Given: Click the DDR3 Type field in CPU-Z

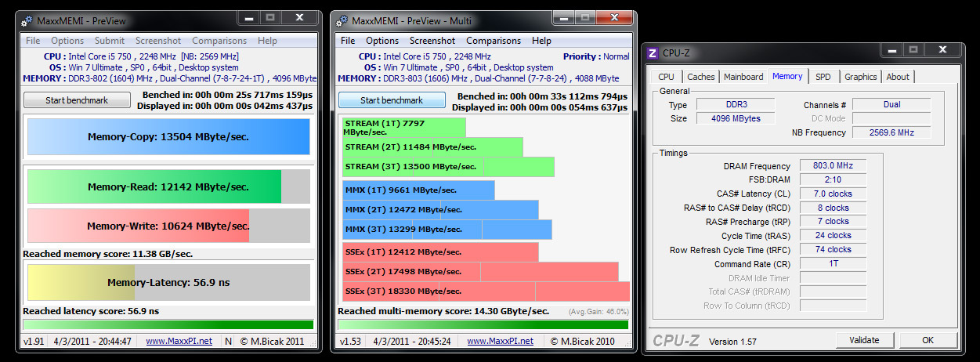Looking at the screenshot, I should (735, 104).
